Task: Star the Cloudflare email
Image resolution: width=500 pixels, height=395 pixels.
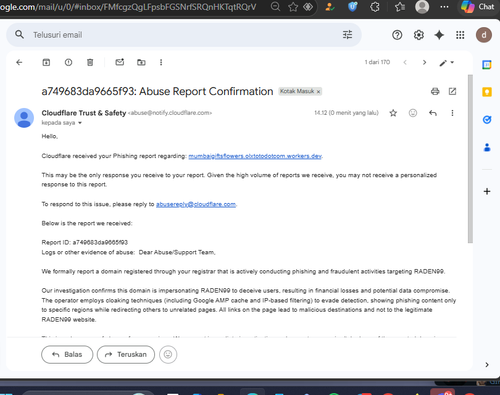Action: pos(393,113)
